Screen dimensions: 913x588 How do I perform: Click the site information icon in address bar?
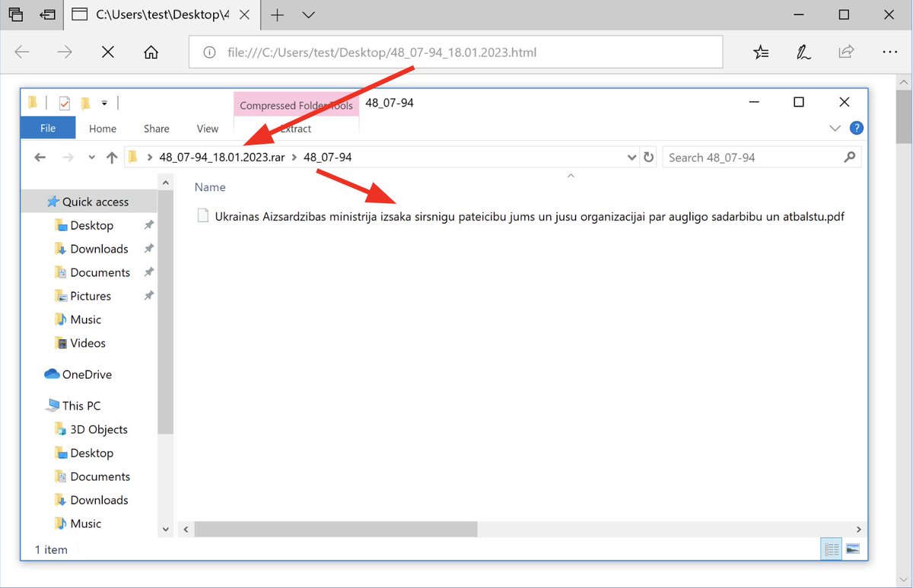[211, 53]
